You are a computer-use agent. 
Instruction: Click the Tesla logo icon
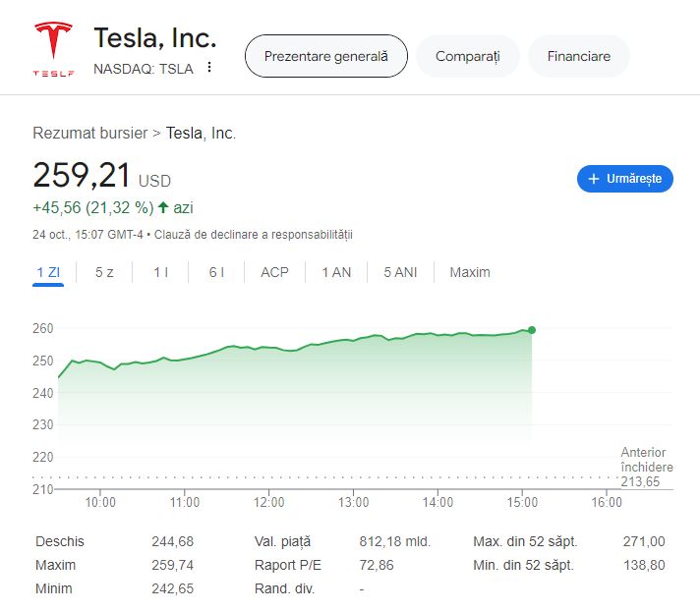coord(53,48)
